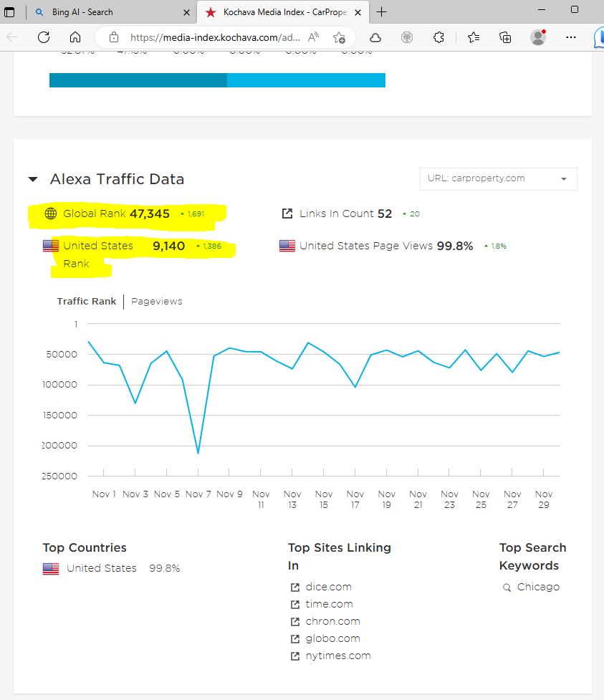This screenshot has height=700, width=604.
Task: Click the Top Countries United States flag
Action: coord(51,568)
